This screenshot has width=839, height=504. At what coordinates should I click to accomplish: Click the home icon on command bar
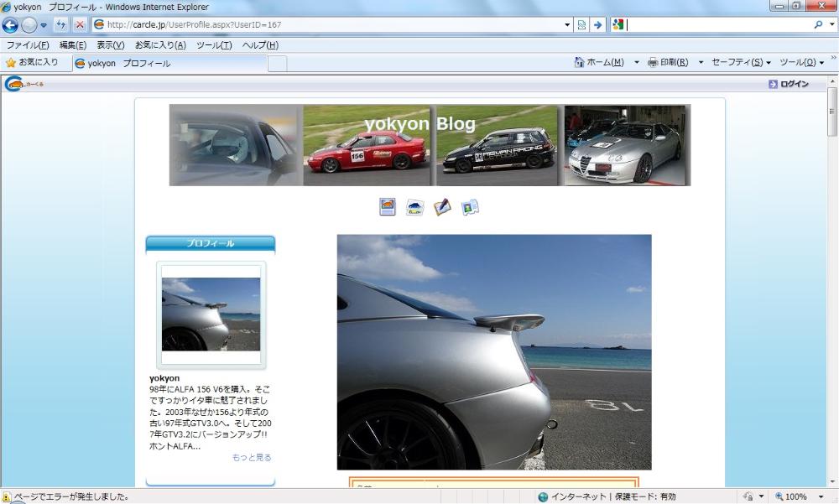click(579, 62)
